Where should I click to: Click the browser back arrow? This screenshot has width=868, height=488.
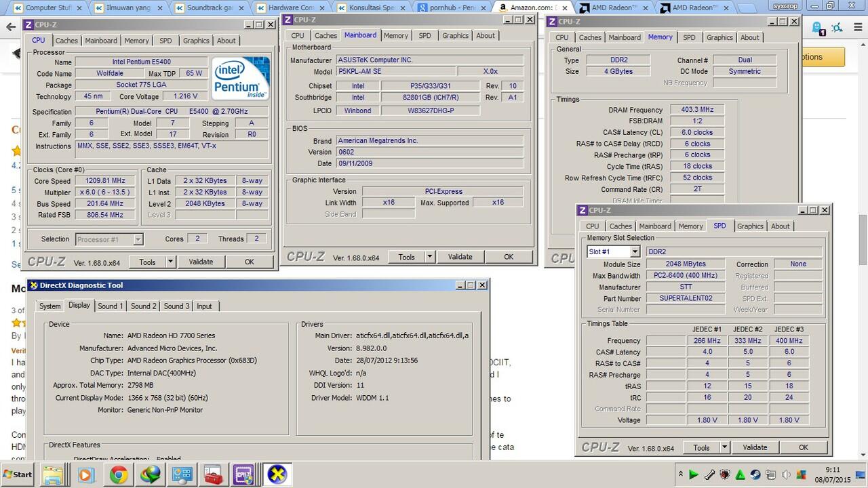(11, 27)
